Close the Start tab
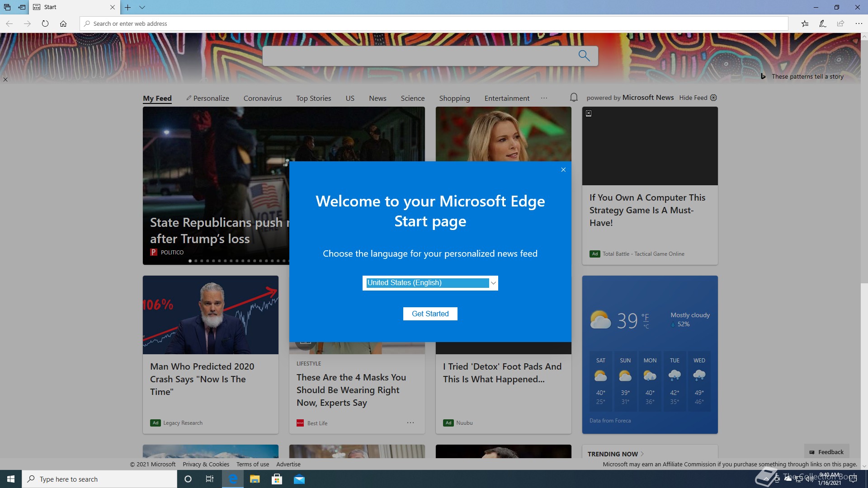This screenshot has width=868, height=488. [x=113, y=7]
